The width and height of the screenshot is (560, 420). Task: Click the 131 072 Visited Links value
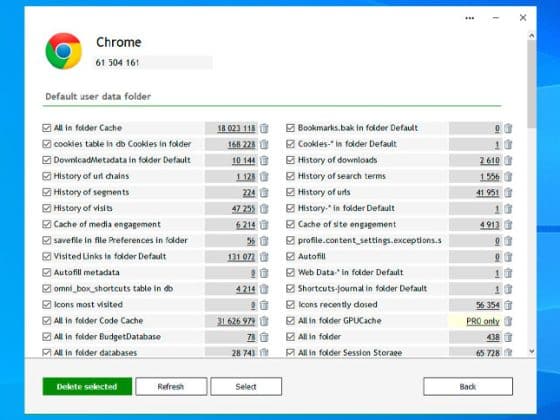[x=242, y=257]
